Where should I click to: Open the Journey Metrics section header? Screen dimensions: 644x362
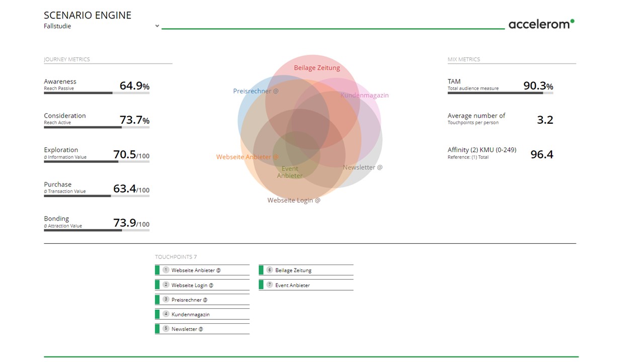click(x=66, y=59)
